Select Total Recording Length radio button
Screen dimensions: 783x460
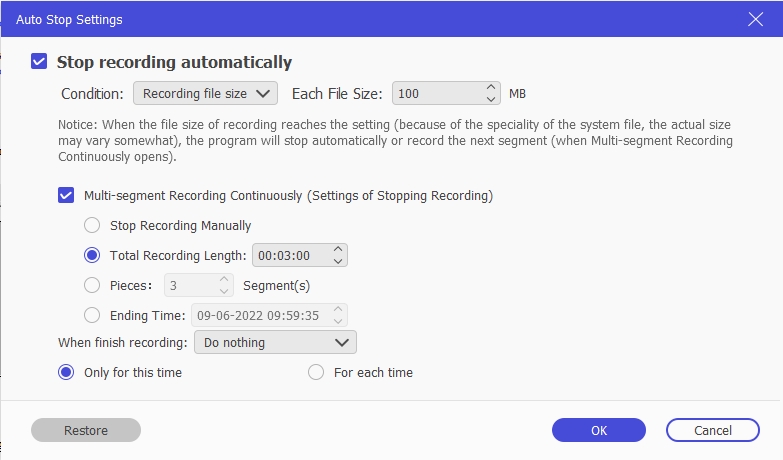[x=92, y=255]
